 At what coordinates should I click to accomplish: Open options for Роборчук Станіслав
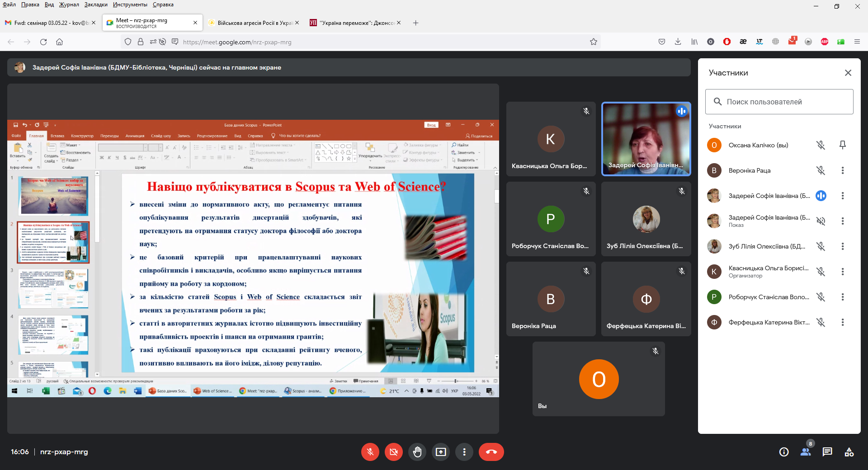point(843,297)
